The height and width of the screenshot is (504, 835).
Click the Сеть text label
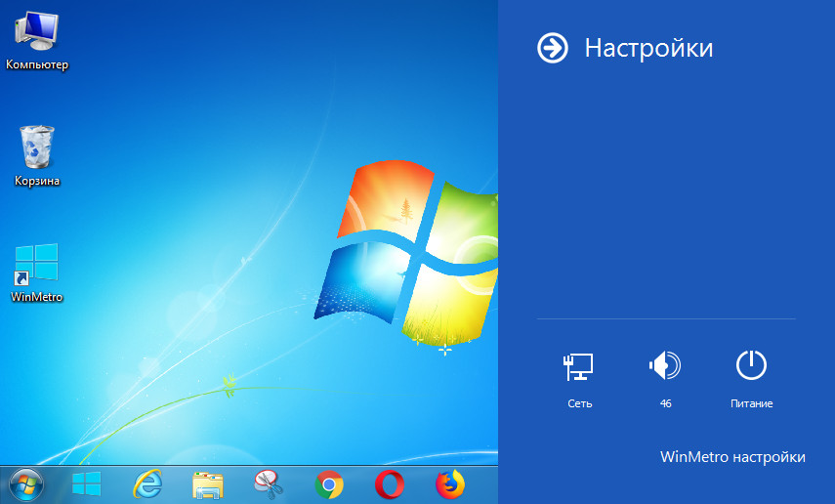coord(579,403)
